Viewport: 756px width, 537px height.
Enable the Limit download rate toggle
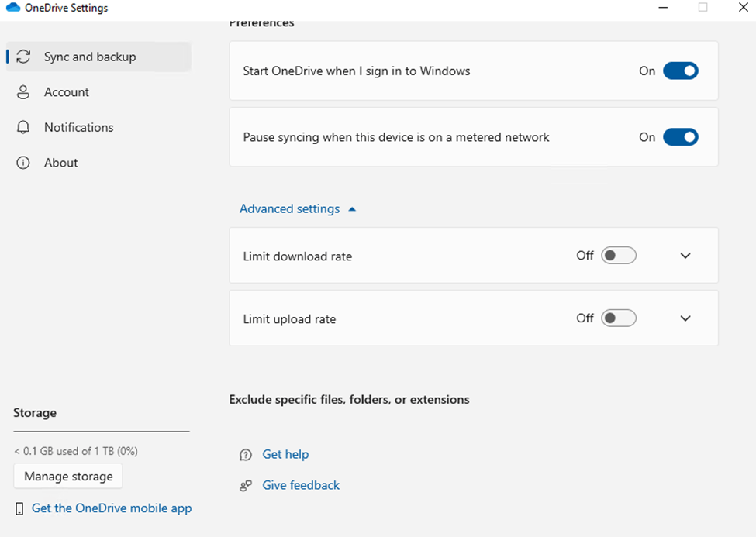[619, 256]
